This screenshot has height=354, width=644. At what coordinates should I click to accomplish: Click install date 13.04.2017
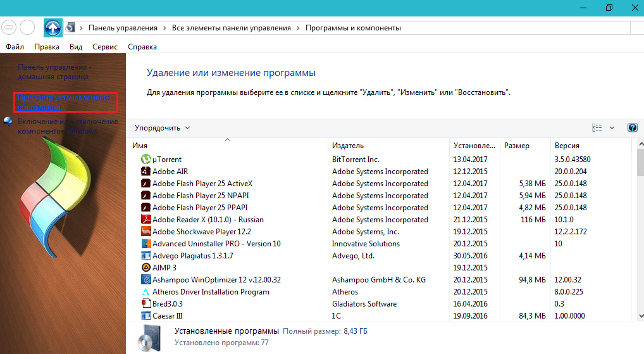tap(470, 160)
